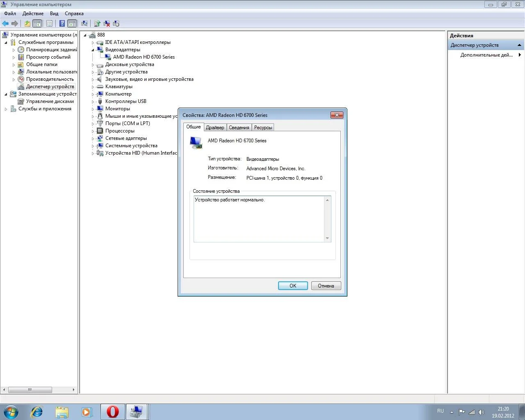Click the Disable device toolbar icon
This screenshot has height=420, width=525.
(x=116, y=23)
